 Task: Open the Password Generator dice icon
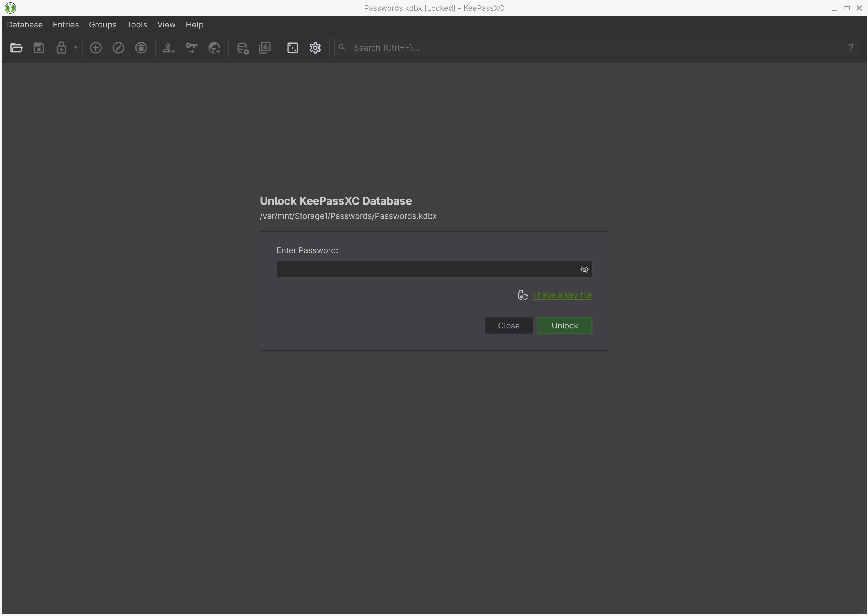292,48
